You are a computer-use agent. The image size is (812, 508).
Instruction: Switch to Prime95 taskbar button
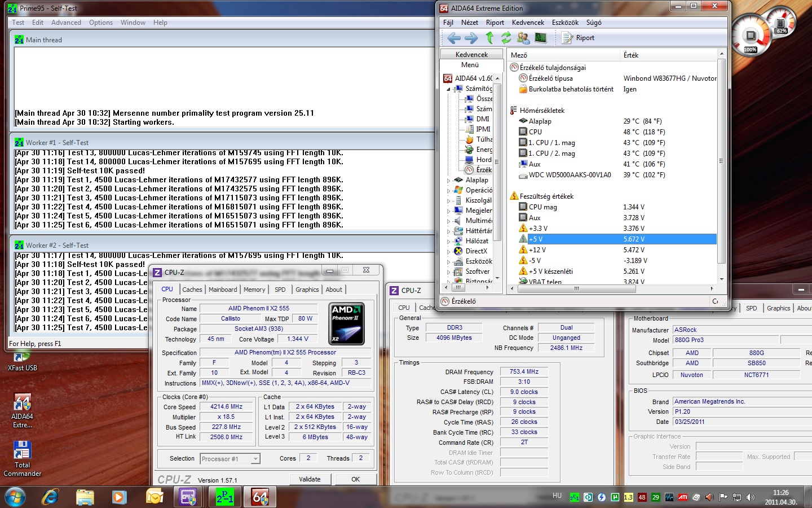click(224, 497)
